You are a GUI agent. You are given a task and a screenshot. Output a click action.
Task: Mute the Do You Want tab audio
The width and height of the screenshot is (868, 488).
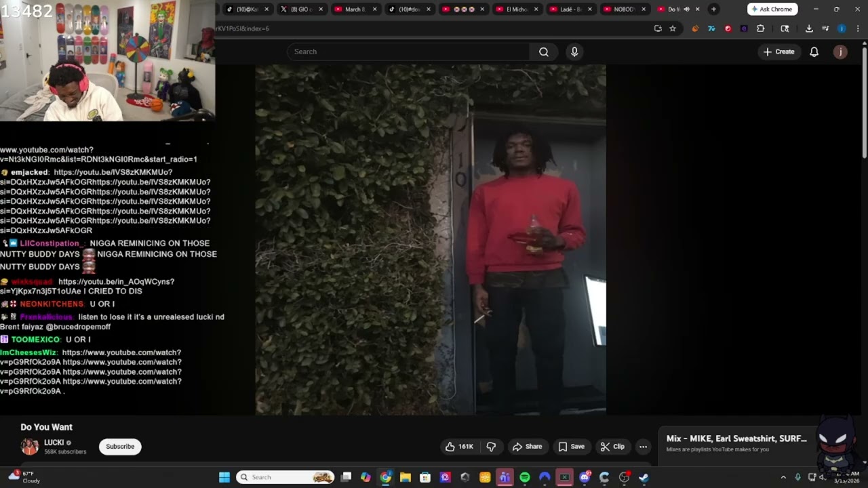click(686, 9)
